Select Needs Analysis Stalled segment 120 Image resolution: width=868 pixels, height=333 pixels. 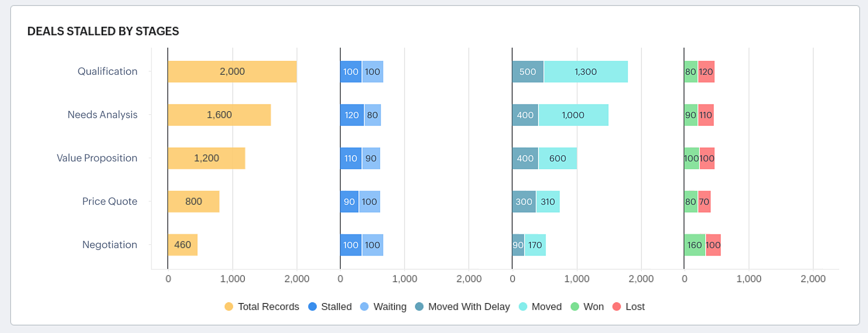352,115
